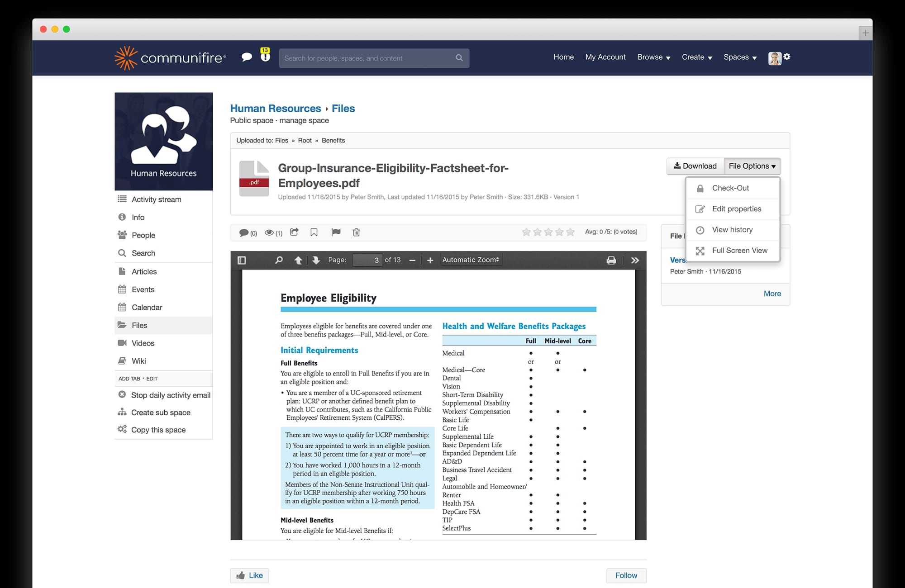The width and height of the screenshot is (905, 588).
Task: Open Info in the sidebar
Action: click(x=163, y=217)
